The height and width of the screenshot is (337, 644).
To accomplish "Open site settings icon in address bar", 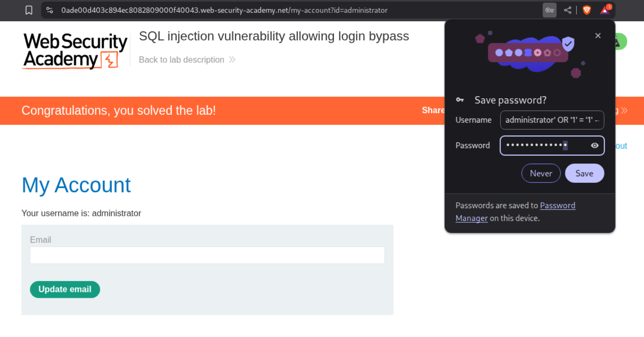I will click(x=50, y=10).
